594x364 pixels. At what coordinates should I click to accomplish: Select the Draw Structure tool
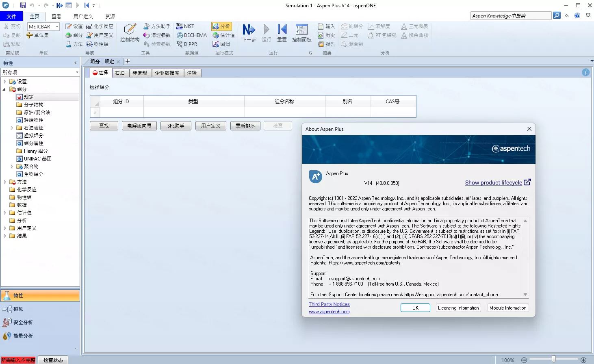pos(129,33)
